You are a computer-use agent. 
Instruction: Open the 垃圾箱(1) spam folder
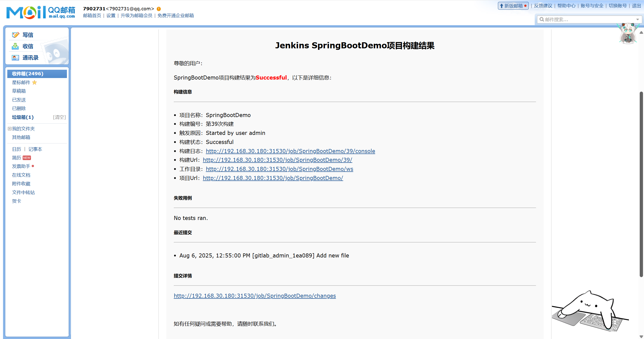pyautogui.click(x=23, y=117)
